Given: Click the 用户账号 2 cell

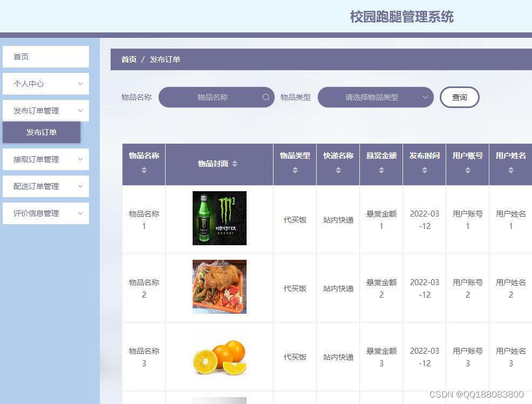Looking at the screenshot, I should click(x=468, y=288).
